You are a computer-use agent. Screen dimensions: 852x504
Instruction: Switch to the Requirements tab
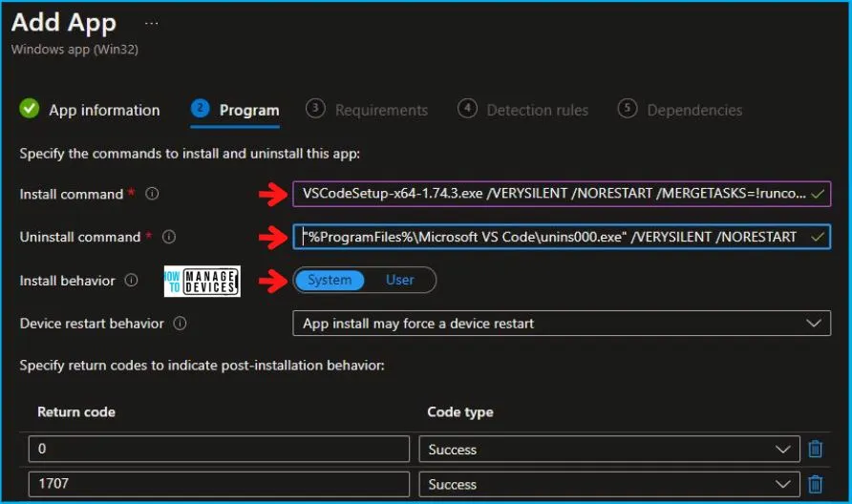click(x=367, y=110)
